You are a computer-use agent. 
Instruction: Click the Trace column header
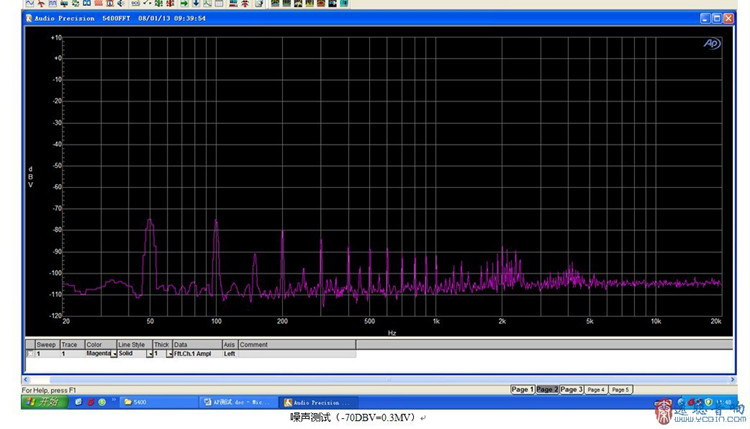pos(71,344)
